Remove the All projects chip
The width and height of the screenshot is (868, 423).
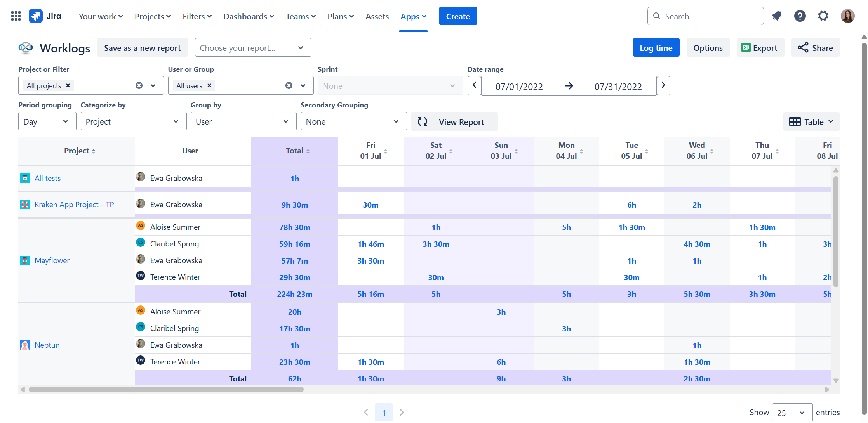(68, 85)
